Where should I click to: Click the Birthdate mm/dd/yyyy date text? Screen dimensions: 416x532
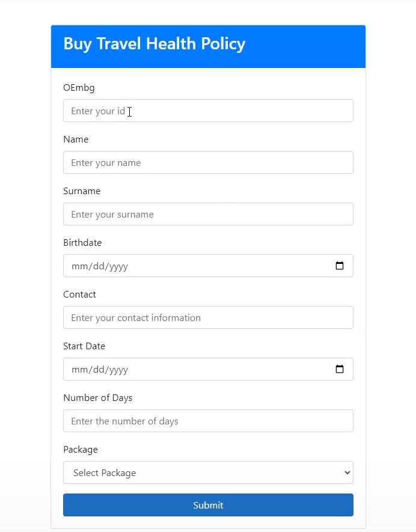(100, 266)
